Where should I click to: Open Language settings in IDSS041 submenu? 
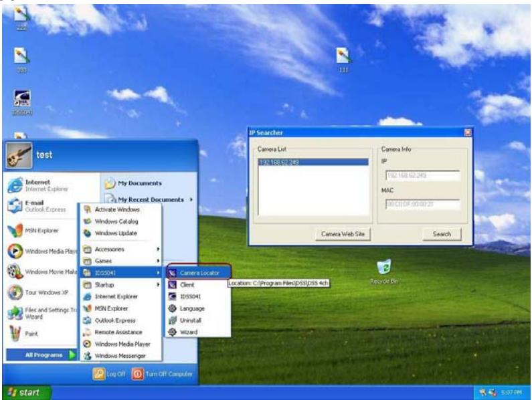click(199, 308)
